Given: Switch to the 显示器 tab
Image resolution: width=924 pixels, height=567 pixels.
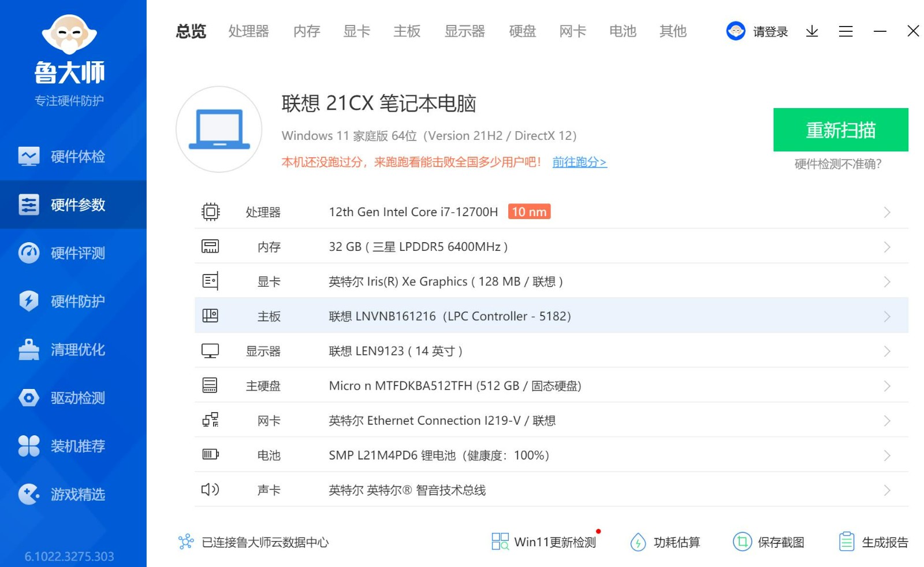Looking at the screenshot, I should (465, 31).
